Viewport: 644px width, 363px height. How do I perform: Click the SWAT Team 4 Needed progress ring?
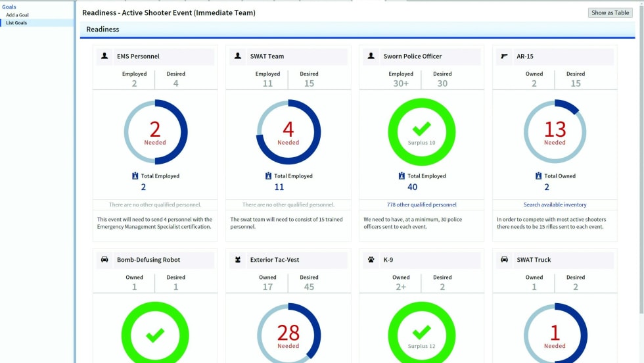tap(288, 132)
